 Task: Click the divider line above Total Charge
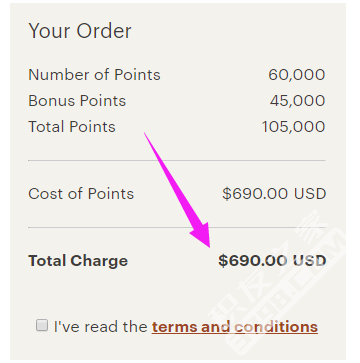[x=177, y=227]
